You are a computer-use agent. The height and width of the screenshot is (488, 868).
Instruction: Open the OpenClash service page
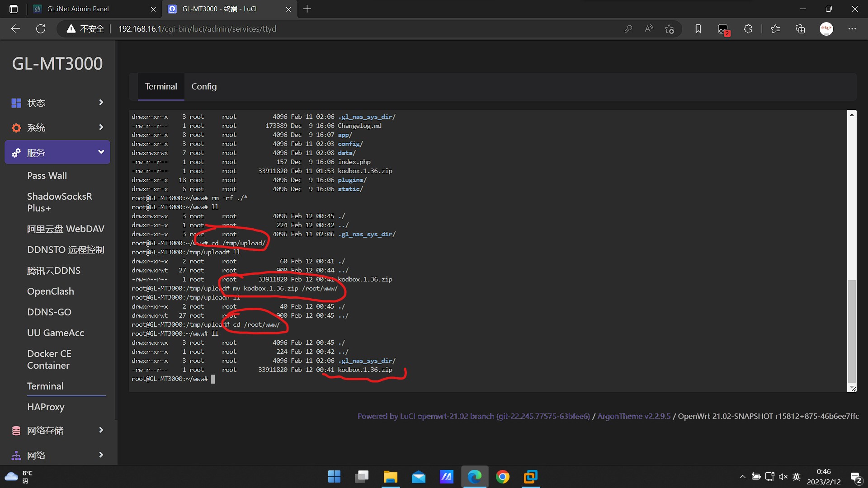[x=50, y=291]
